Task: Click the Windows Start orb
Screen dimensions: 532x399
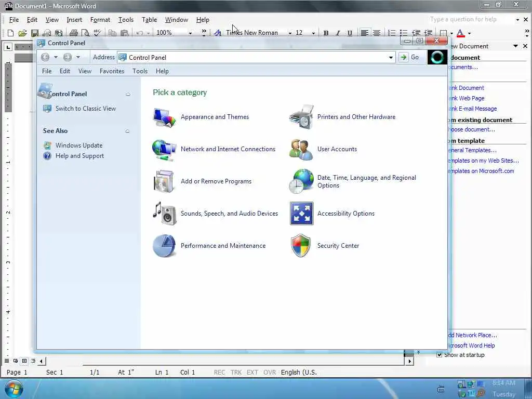Action: pyautogui.click(x=14, y=389)
